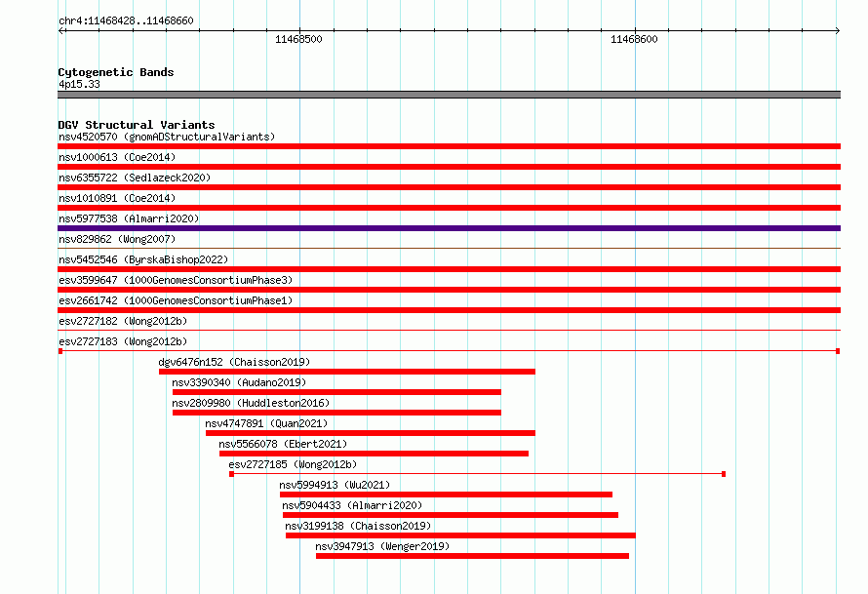The width and height of the screenshot is (868, 594).
Task: Open esv2661742 1000GenomesConsortiumPhase1 label
Action: pos(176,300)
